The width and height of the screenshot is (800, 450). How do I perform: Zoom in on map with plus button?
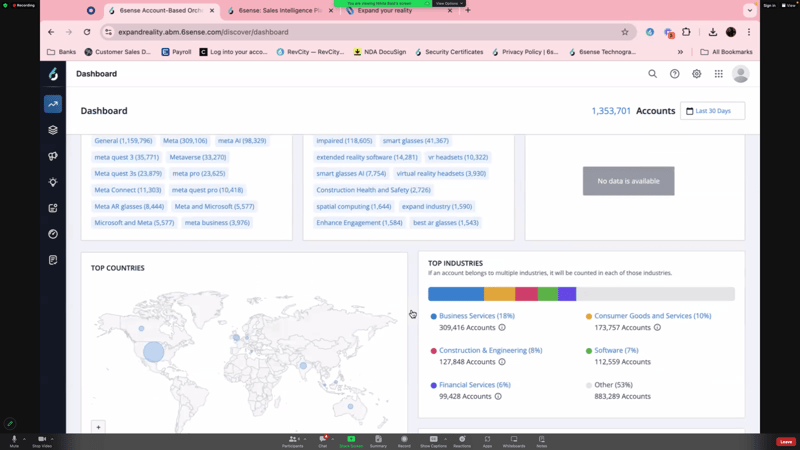click(x=98, y=427)
